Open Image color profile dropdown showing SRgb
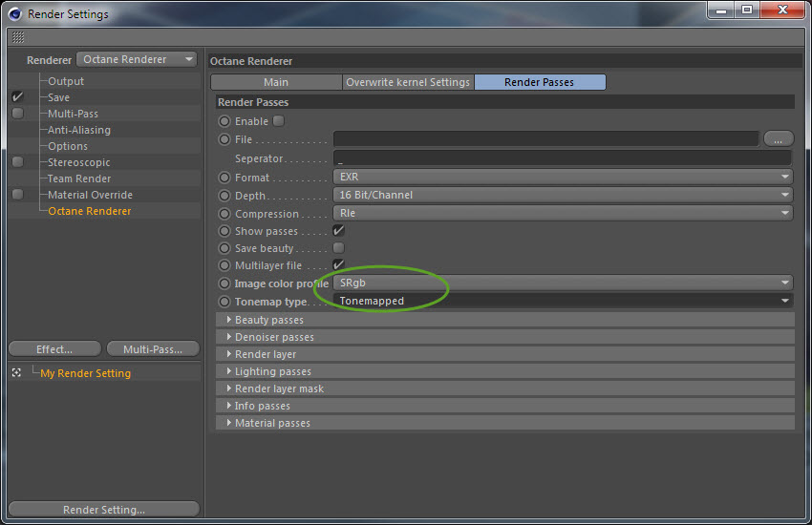The height and width of the screenshot is (525, 812). [563, 283]
